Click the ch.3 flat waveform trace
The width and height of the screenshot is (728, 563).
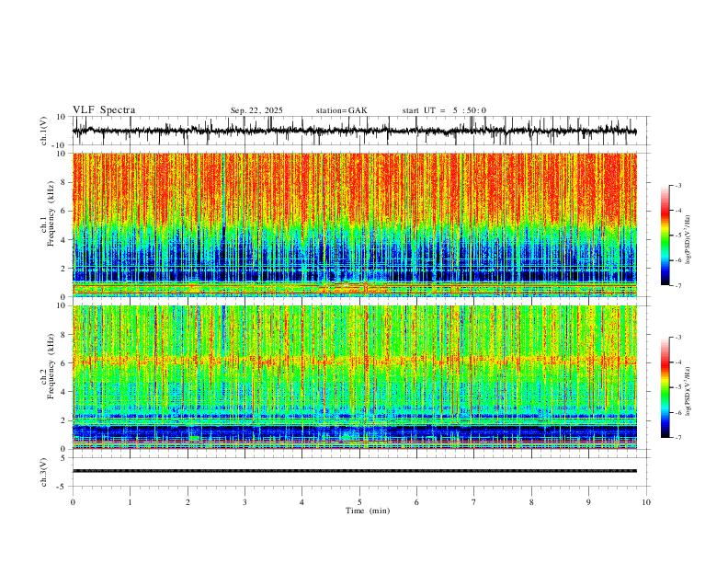point(354,471)
